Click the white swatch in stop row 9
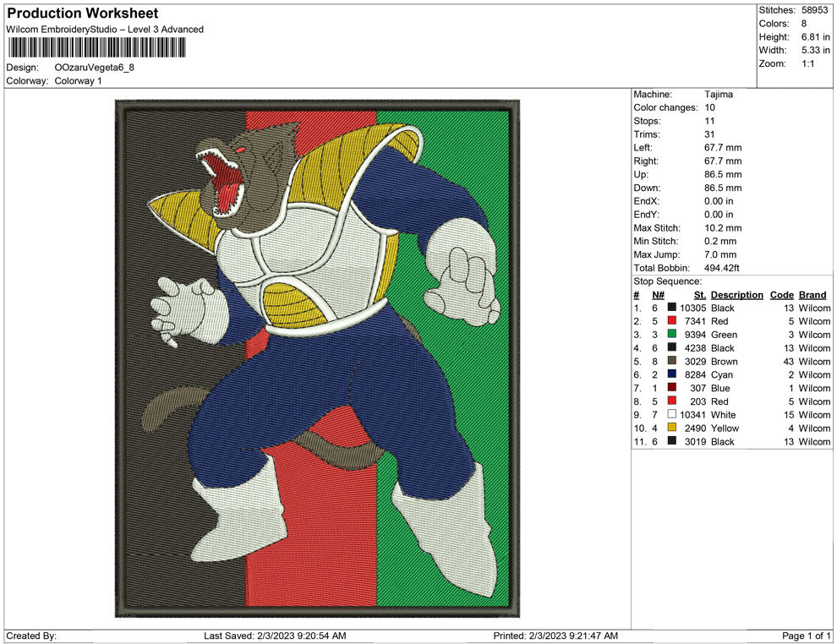The image size is (837, 644). coord(672,414)
